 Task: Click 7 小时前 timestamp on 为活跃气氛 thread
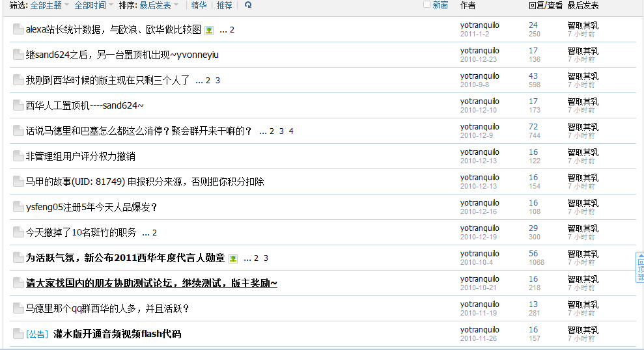click(581, 263)
